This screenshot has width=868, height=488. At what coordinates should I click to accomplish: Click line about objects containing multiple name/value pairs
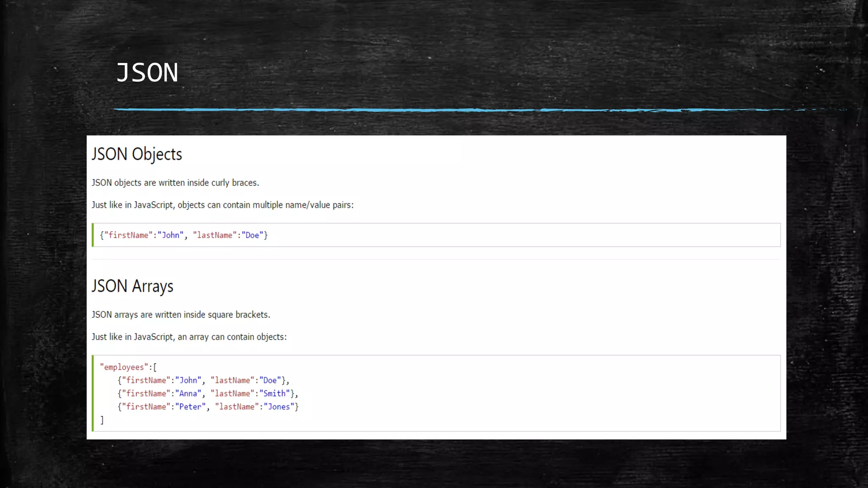(223, 205)
